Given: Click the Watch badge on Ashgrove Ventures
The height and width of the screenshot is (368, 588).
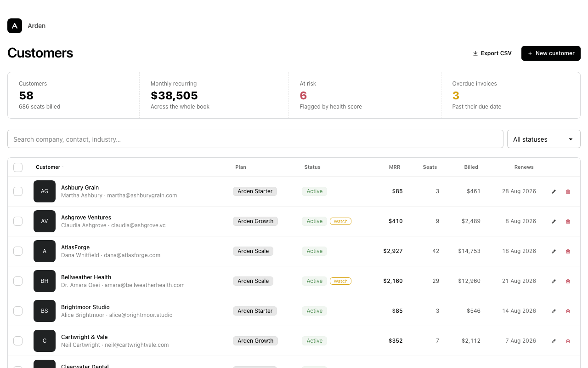Looking at the screenshot, I should (340, 221).
